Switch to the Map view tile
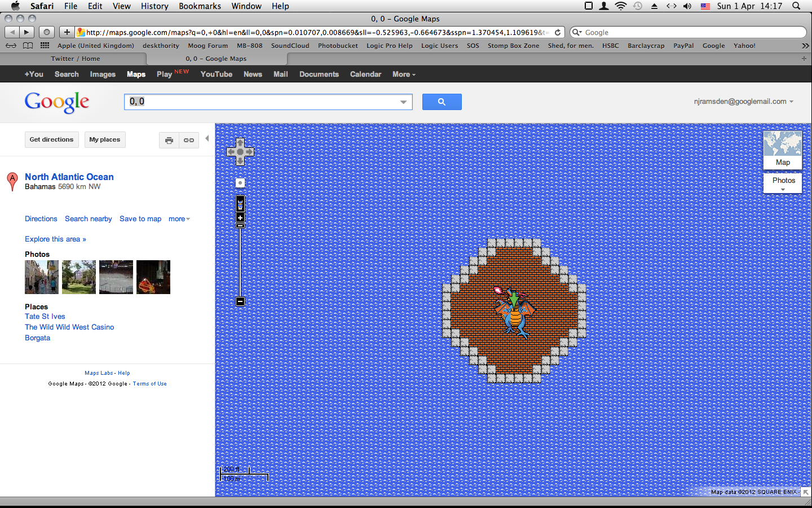 [x=783, y=150]
